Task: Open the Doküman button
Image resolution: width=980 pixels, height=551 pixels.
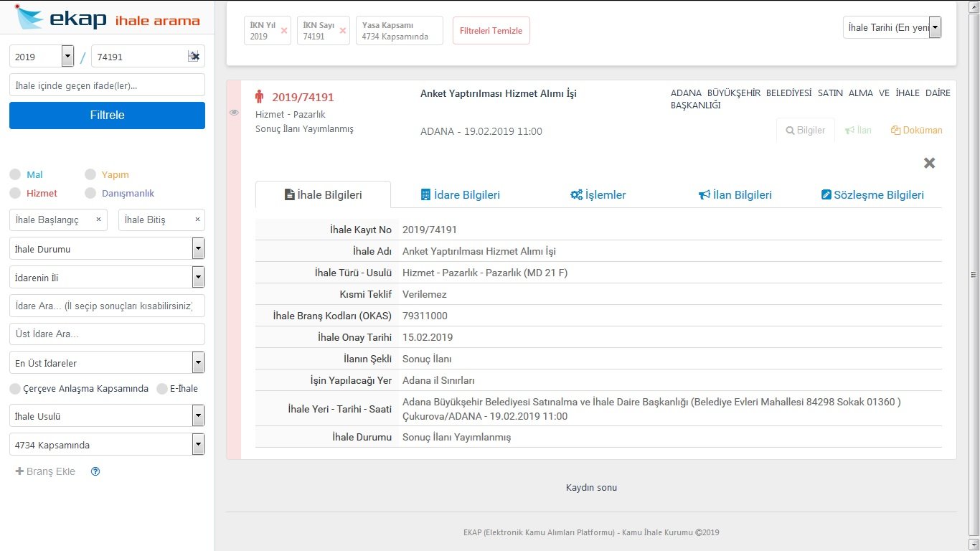Action: [917, 130]
